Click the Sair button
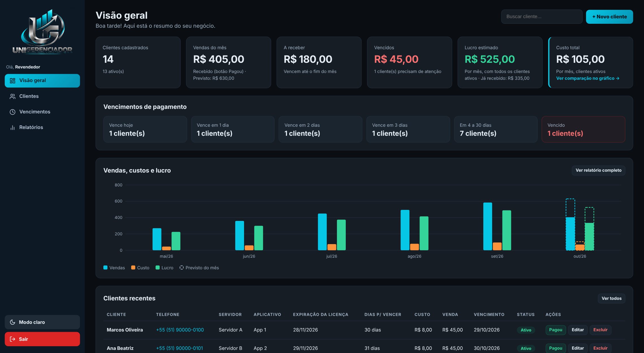Screen dimensions: 644x353 click(x=42, y=339)
